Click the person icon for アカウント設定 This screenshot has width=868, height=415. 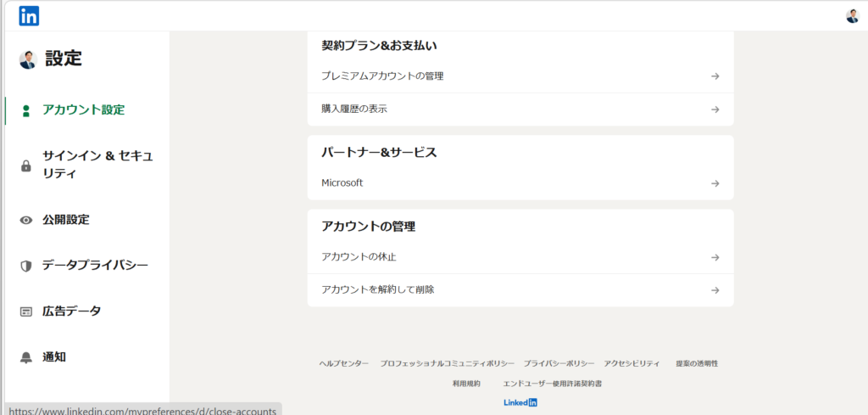(25, 110)
